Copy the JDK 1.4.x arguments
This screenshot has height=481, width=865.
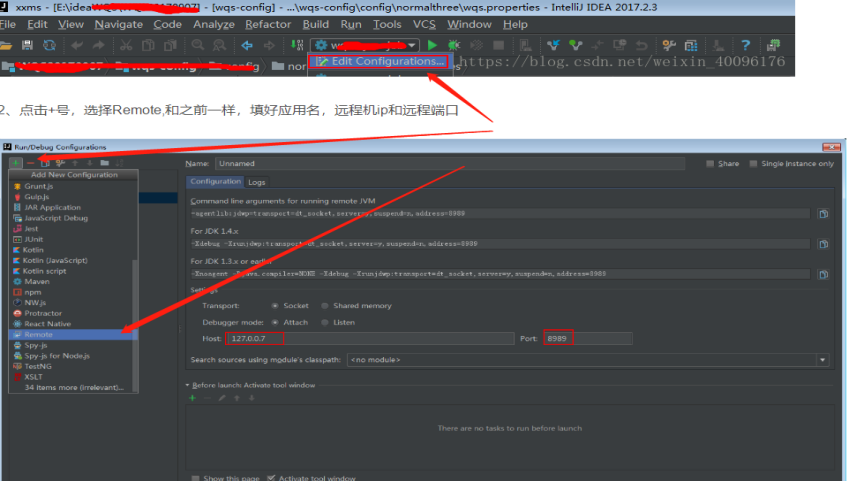click(x=823, y=244)
